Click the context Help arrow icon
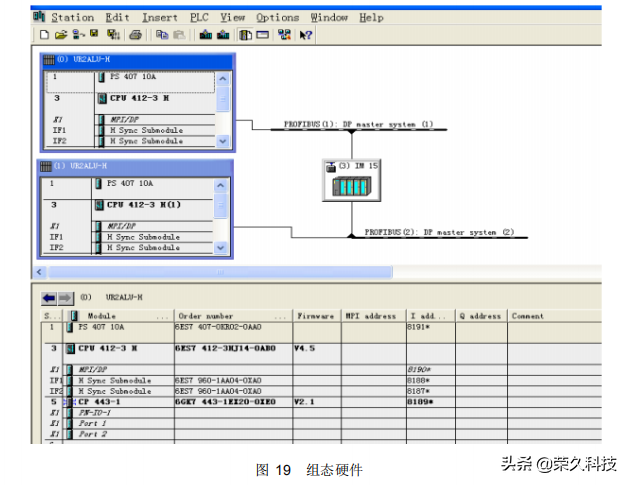Viewport: 630px width, 485px height. [306, 35]
